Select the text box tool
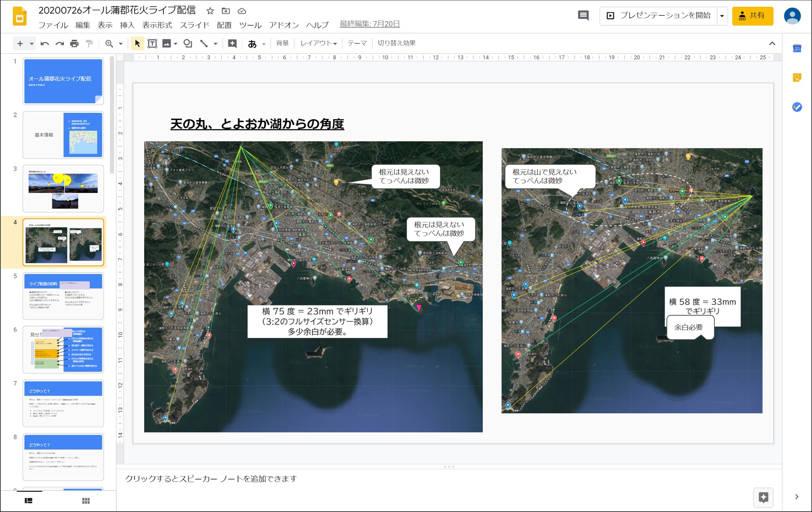Screen dimensions: 812x512 (152, 44)
